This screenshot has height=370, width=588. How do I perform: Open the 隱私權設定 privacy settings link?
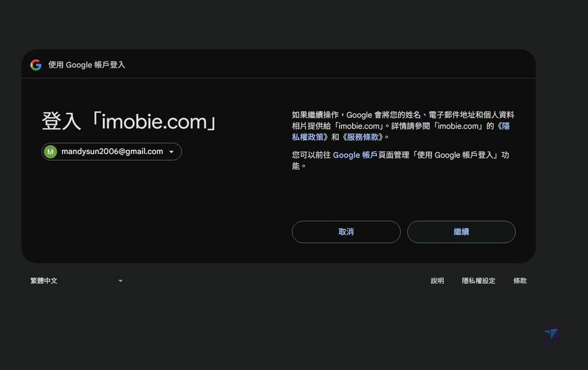coord(478,281)
